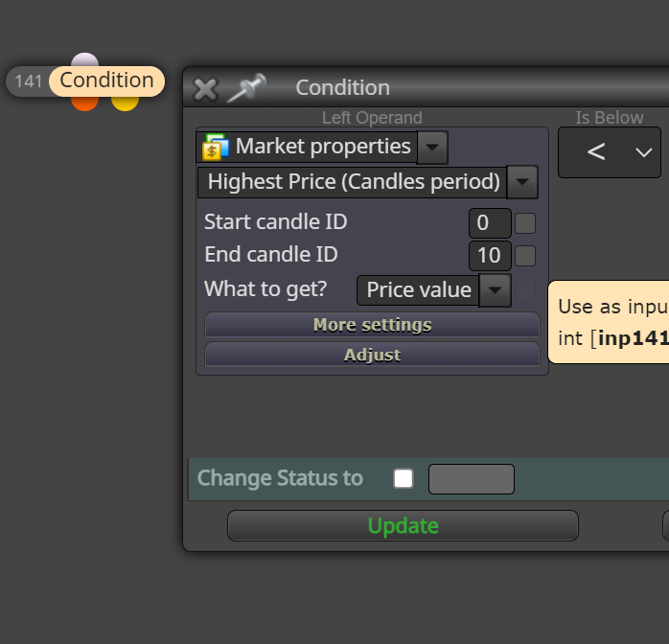Viewport: 669px width, 644px height.
Task: Click the yellow output connector on Condition node
Action: tap(125, 103)
